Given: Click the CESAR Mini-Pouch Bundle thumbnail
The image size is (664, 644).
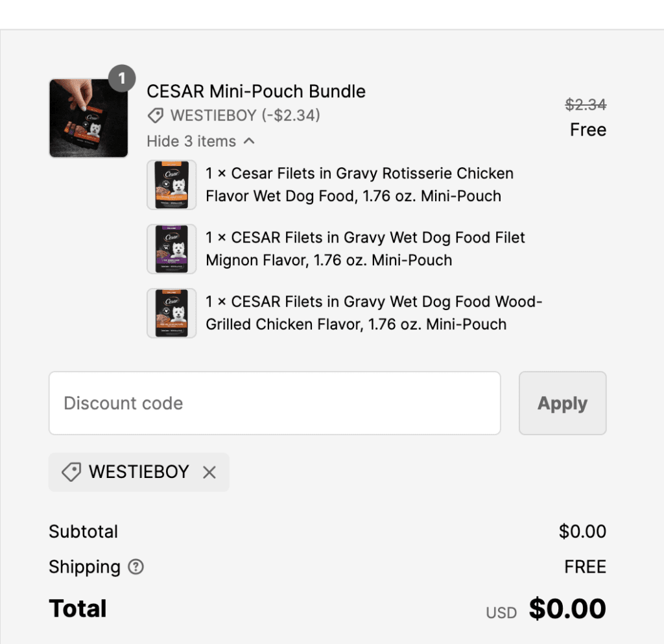Looking at the screenshot, I should (x=88, y=118).
